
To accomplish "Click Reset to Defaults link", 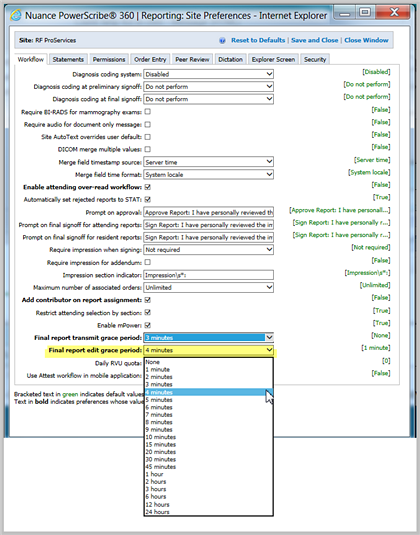I will point(258,40).
